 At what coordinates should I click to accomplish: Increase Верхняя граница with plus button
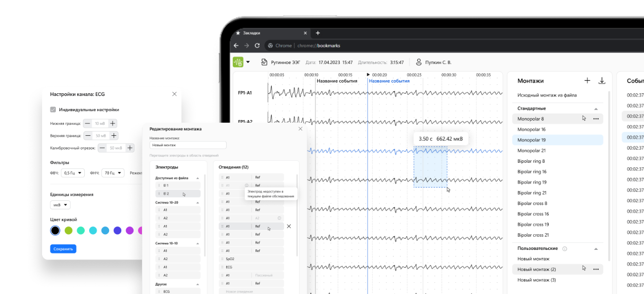[114, 135]
